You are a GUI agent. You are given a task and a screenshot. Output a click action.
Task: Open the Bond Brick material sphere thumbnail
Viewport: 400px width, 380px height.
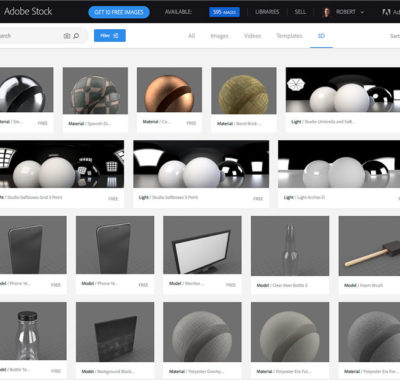click(244, 91)
